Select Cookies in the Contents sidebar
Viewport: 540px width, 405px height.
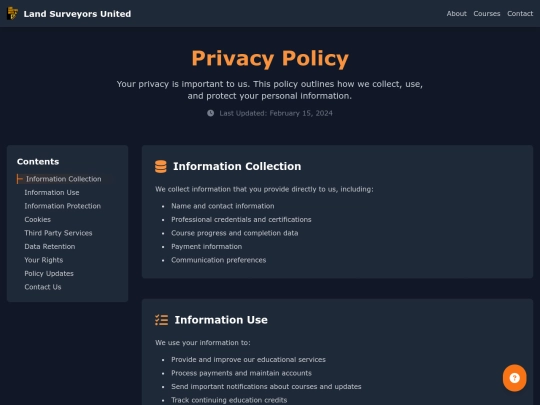click(x=38, y=219)
